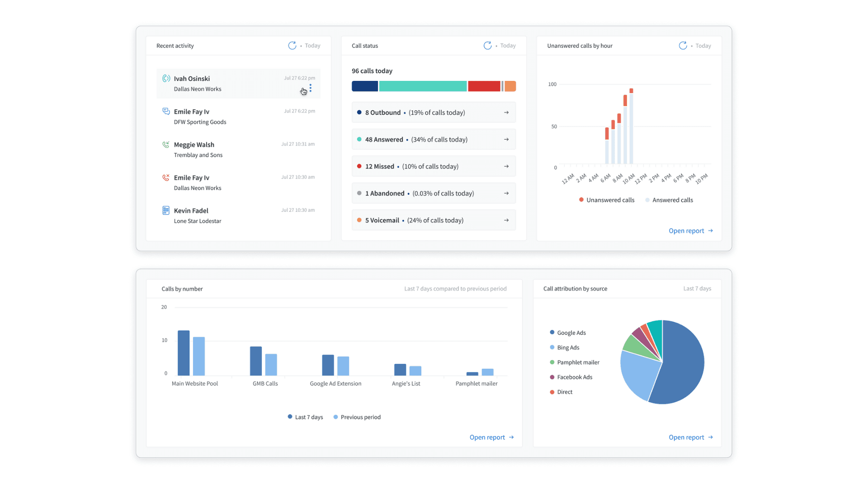Select the 12 Missed call status row

[434, 166]
